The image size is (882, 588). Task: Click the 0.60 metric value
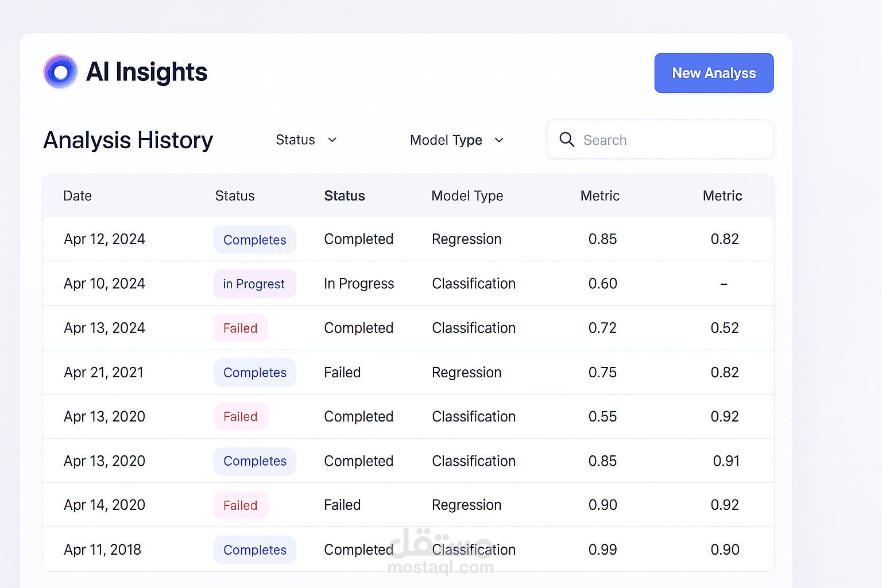click(603, 284)
